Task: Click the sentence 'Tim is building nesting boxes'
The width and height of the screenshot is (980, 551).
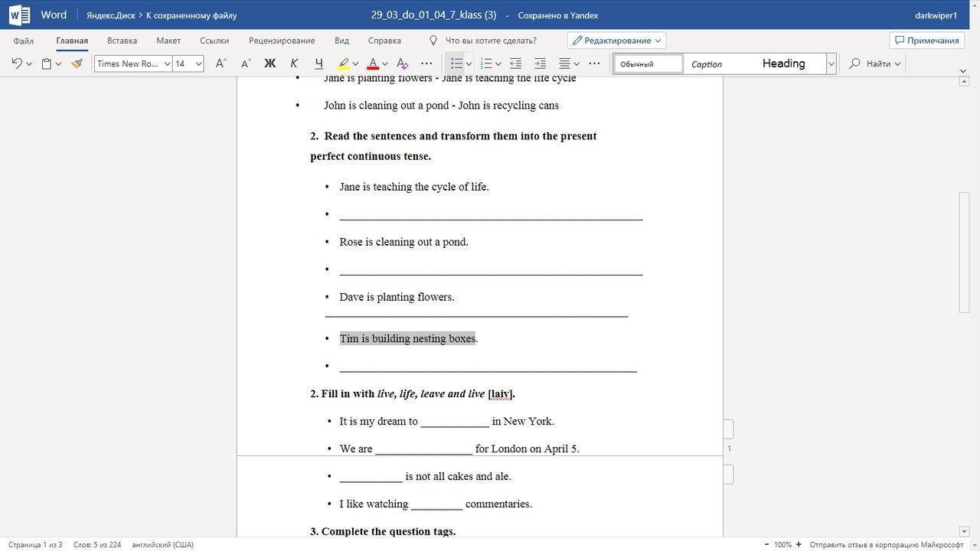Action: (x=408, y=338)
